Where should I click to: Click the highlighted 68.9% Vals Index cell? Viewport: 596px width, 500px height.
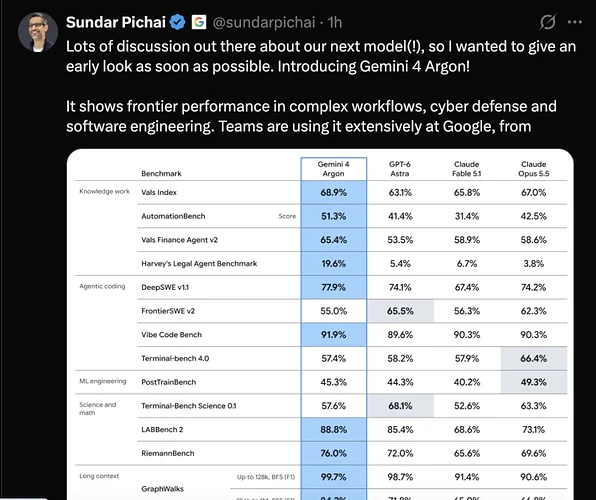(x=334, y=192)
